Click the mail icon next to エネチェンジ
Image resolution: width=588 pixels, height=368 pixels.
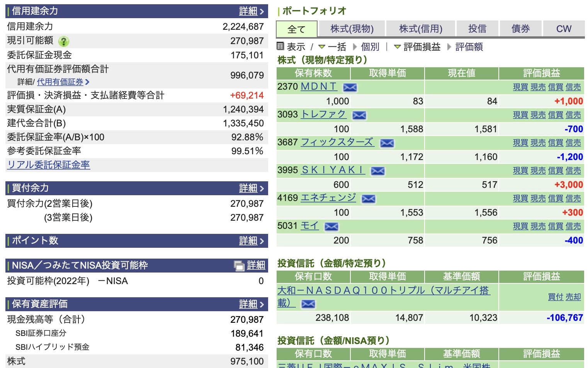tap(368, 199)
